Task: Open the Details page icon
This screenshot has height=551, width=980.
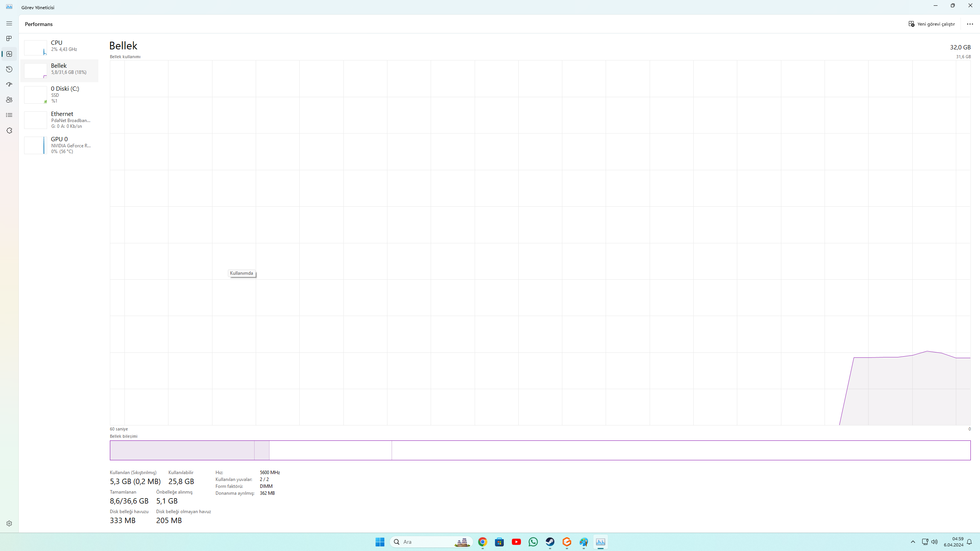Action: 9,115
